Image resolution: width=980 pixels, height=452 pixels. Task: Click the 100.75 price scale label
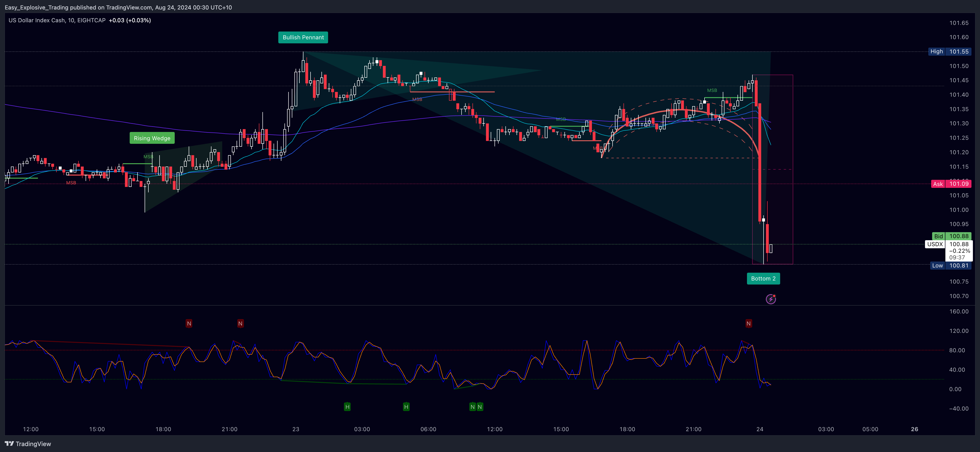tap(959, 281)
